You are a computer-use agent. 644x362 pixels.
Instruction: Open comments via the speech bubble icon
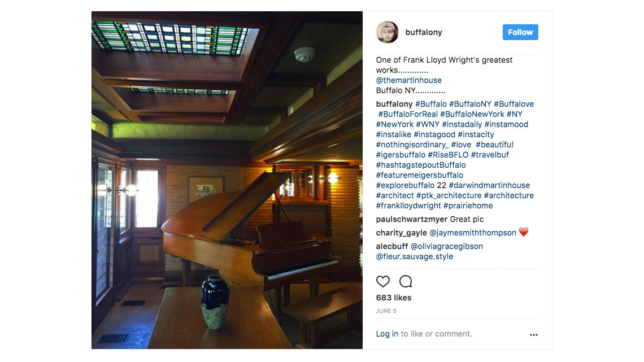pyautogui.click(x=406, y=281)
